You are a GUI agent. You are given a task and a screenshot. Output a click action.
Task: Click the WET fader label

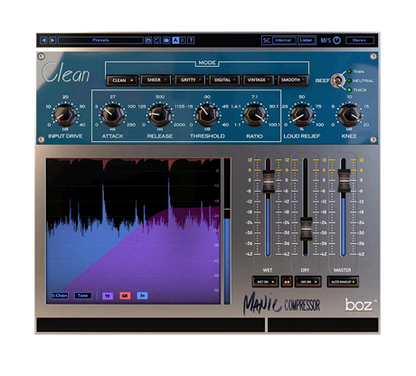pos(268,270)
